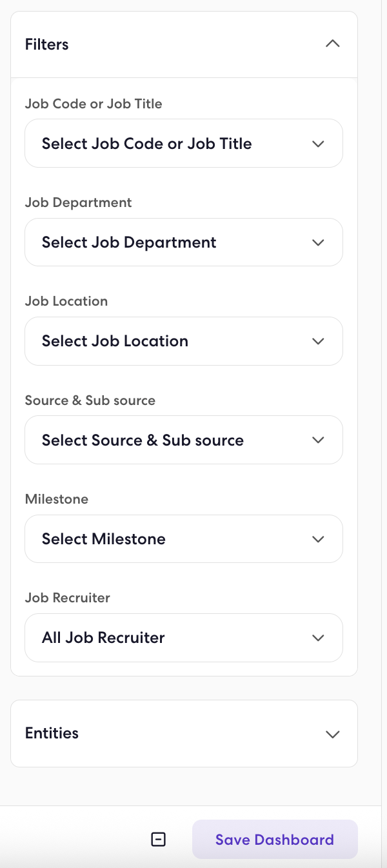Expand the Entities section with its chevron
Viewport: 387px width, 868px height.
click(332, 734)
